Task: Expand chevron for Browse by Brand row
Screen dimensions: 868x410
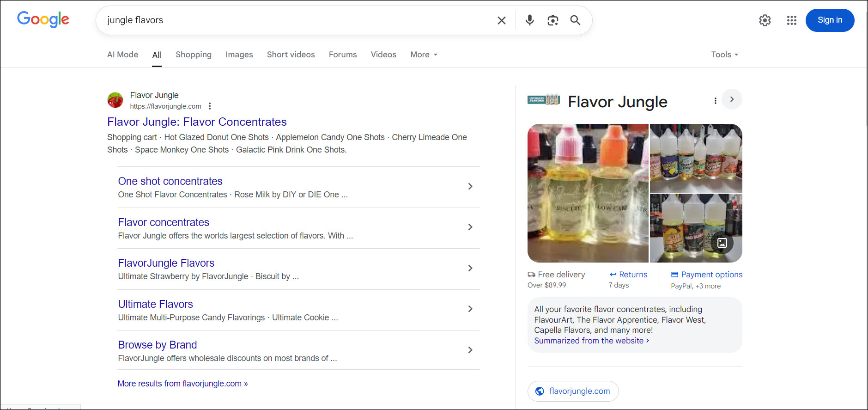Action: tap(470, 350)
